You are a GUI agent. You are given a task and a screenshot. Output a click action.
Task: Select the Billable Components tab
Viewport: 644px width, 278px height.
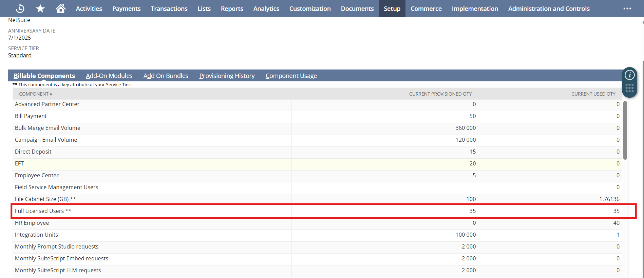point(44,76)
